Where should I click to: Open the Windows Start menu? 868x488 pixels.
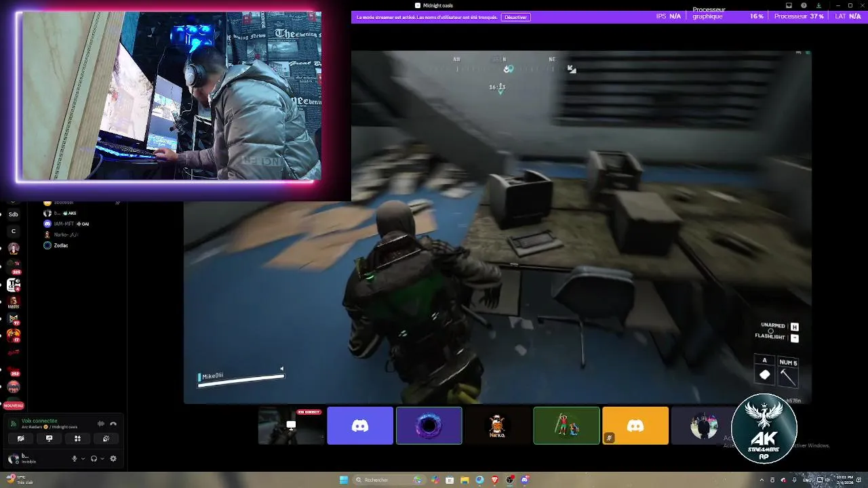pyautogui.click(x=344, y=480)
